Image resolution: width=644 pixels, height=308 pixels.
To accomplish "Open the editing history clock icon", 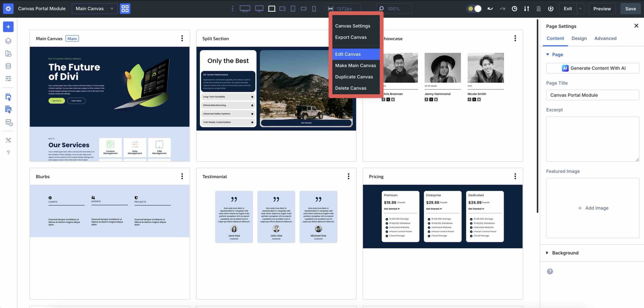I will point(514,9).
